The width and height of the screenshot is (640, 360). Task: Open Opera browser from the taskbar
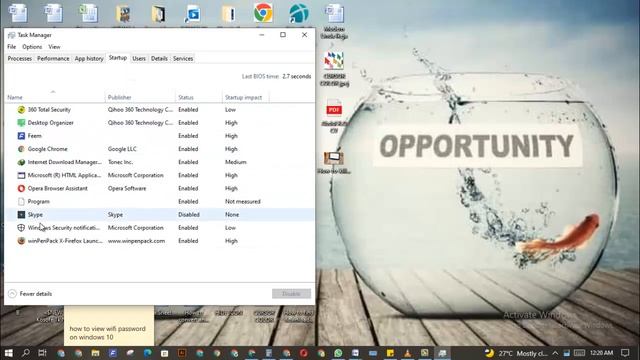304,353
